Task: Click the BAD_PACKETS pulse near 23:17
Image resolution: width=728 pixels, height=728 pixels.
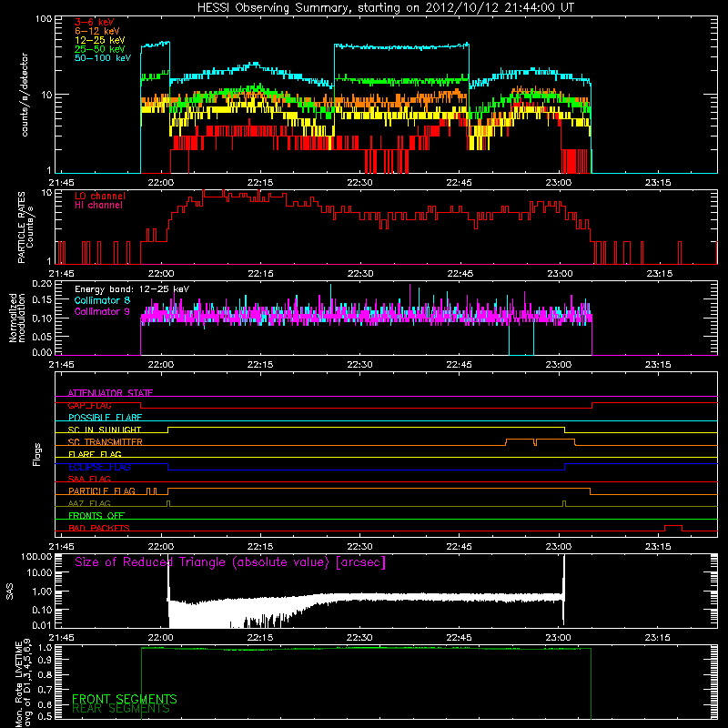Action: (x=673, y=528)
